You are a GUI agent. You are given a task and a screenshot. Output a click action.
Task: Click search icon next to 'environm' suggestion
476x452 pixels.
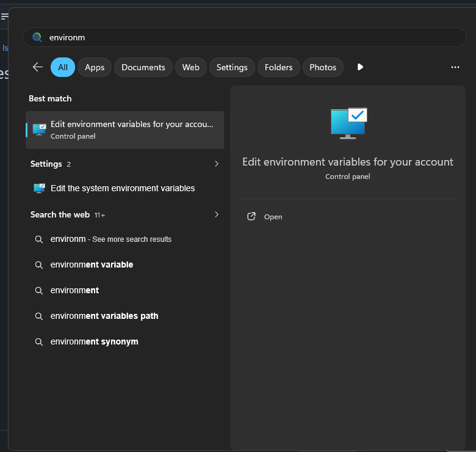[x=39, y=239]
